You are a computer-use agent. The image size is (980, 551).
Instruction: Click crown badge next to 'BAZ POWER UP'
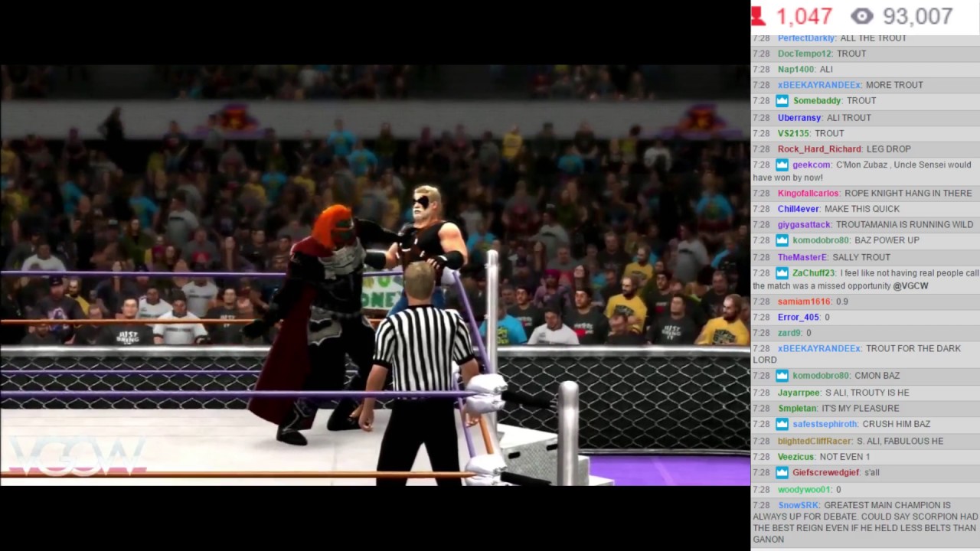pyautogui.click(x=782, y=240)
